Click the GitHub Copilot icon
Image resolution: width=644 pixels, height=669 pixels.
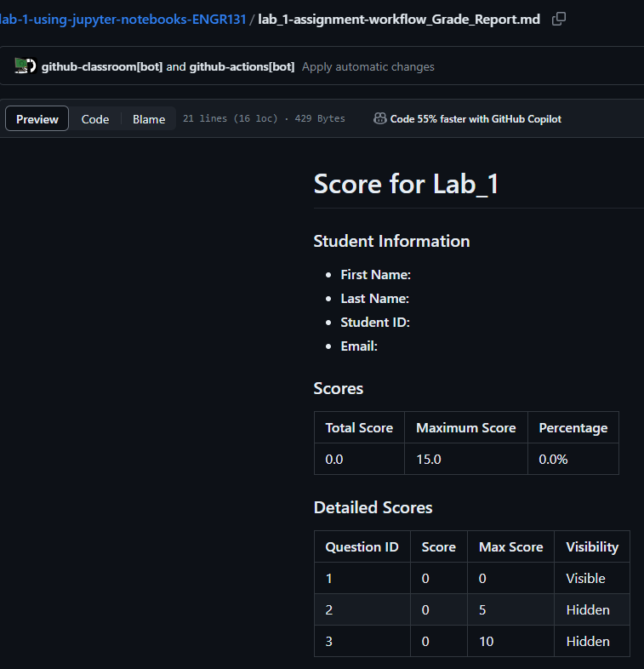click(x=379, y=118)
